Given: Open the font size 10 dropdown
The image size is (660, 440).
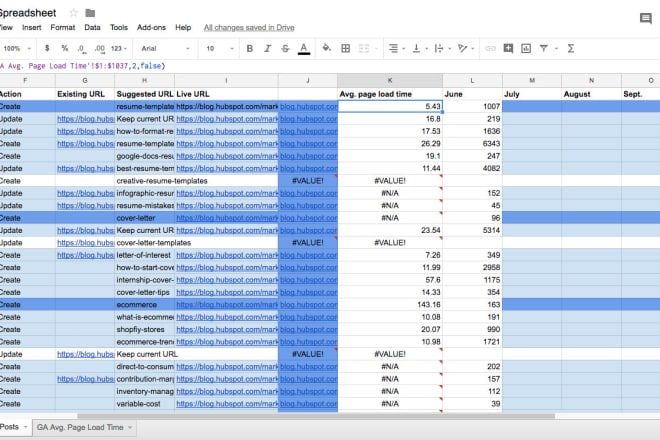Looking at the screenshot, I should [x=219, y=48].
